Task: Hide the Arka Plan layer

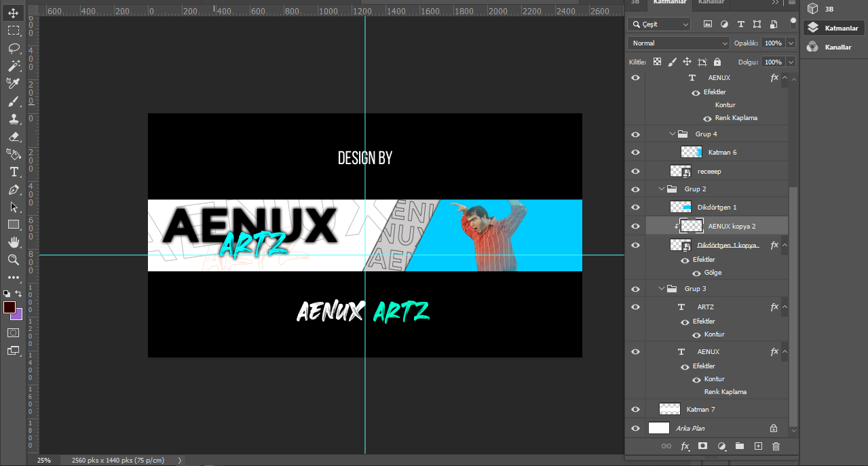Action: [635, 428]
